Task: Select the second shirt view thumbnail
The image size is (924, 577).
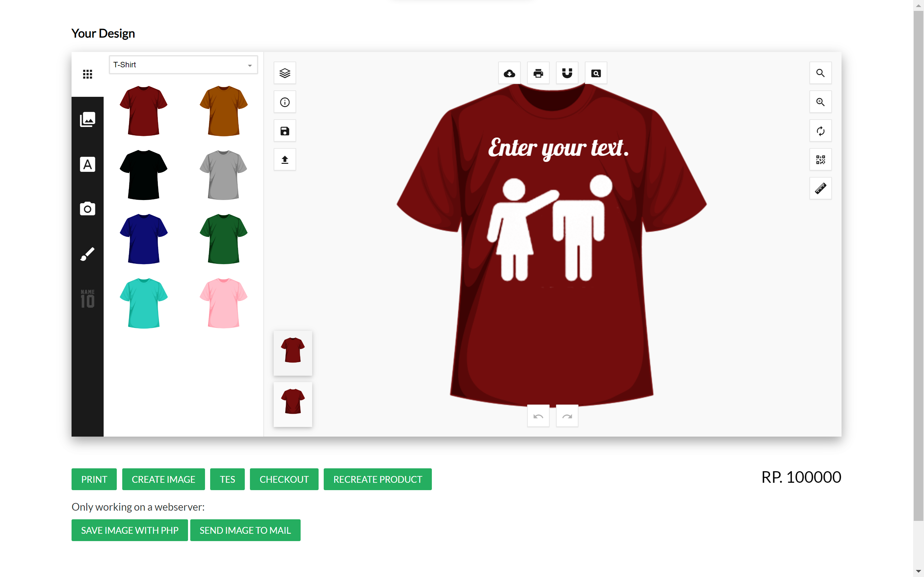Action: 293,404
